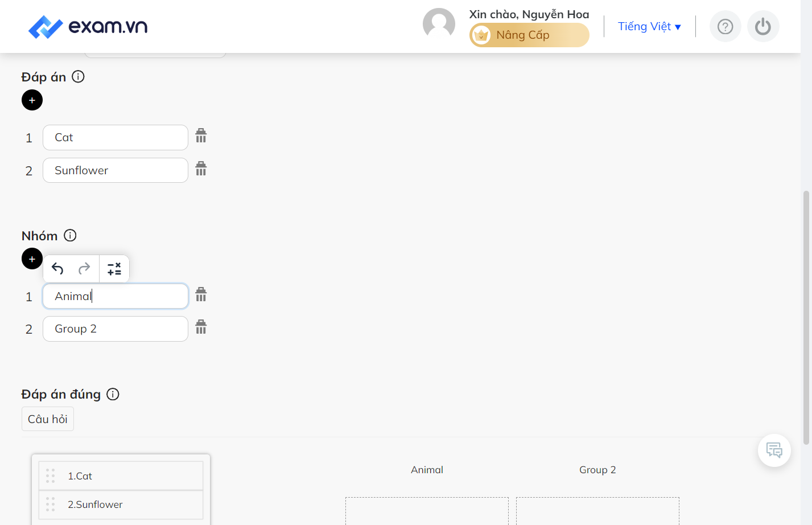Viewport: 812px width, 525px height.
Task: Select the Câu hỏi tab
Action: [48, 419]
